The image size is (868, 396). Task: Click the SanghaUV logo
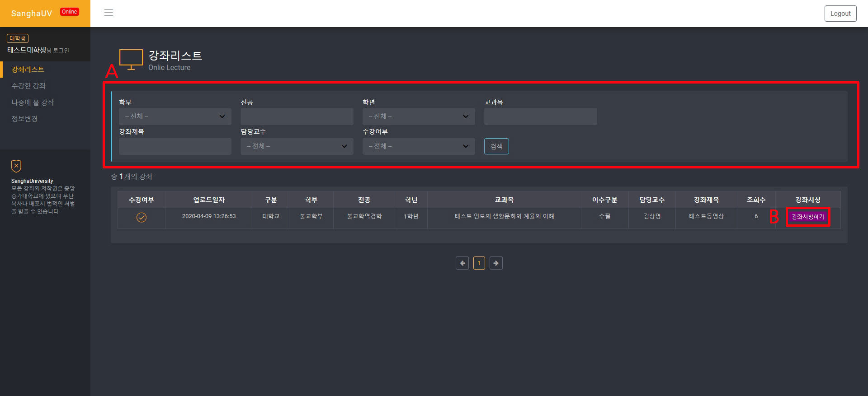(x=32, y=14)
